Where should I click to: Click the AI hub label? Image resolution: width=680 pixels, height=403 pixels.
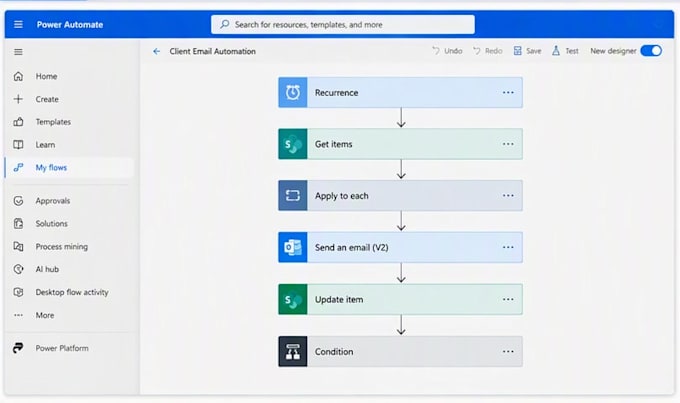[47, 269]
